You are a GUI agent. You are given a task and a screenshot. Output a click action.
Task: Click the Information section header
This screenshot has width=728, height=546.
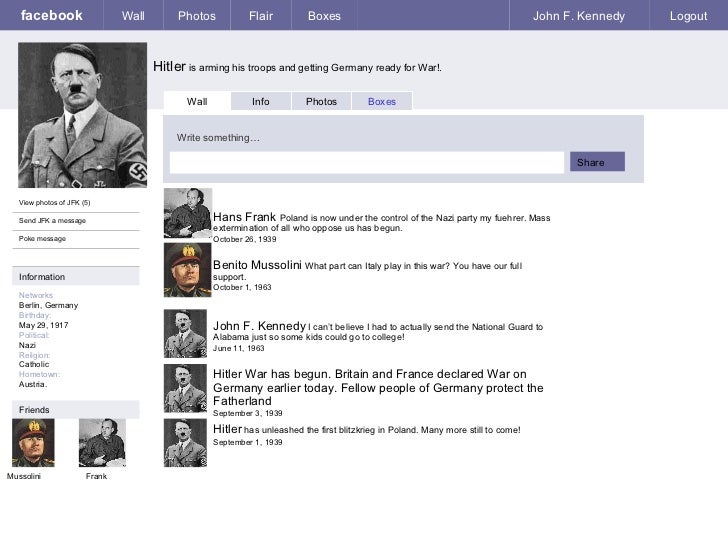pos(76,276)
